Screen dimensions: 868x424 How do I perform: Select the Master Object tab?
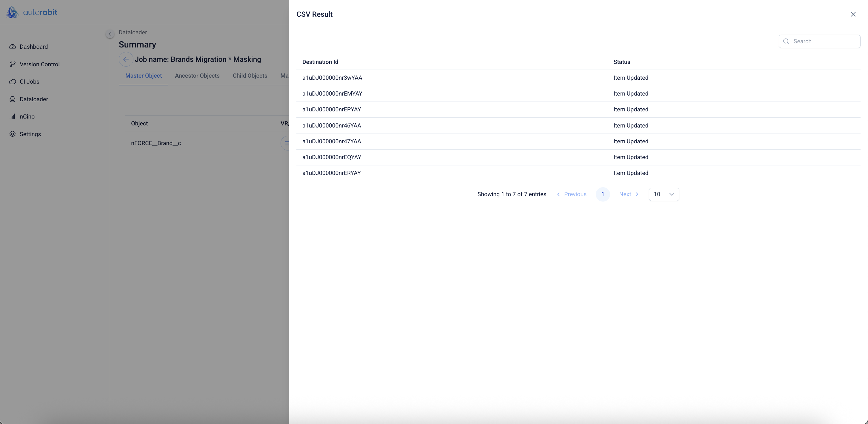[143, 76]
